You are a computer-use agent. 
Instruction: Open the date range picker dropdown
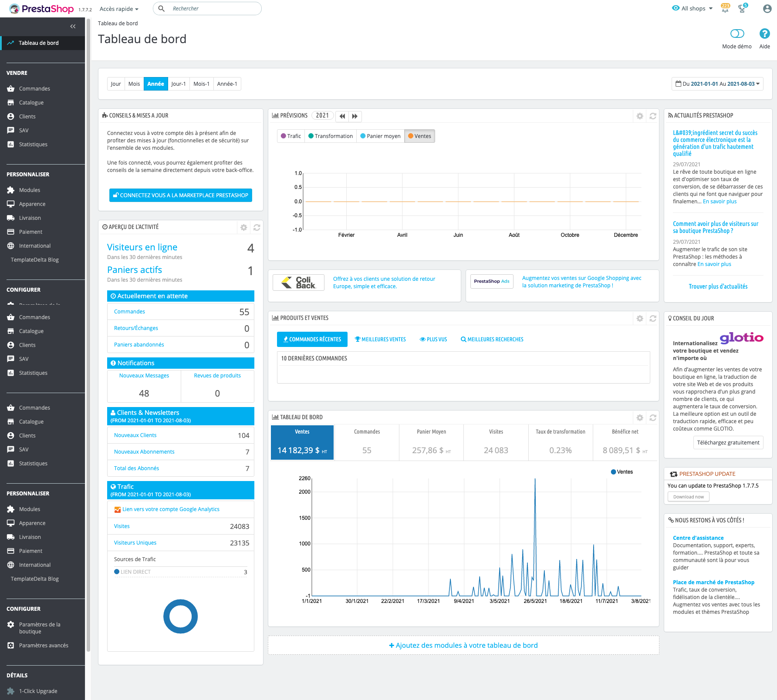tap(717, 84)
